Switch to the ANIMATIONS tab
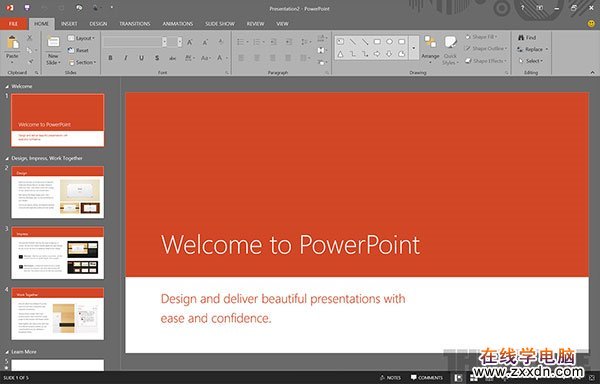 (x=178, y=24)
